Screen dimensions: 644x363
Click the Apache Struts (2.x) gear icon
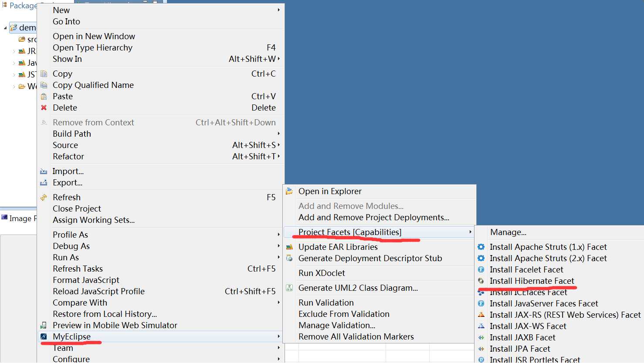(x=481, y=258)
